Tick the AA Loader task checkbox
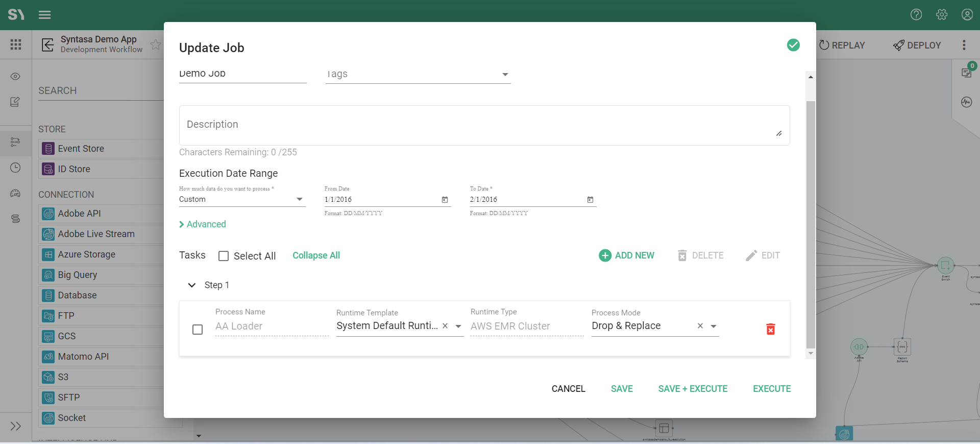The width and height of the screenshot is (980, 444). point(198,330)
